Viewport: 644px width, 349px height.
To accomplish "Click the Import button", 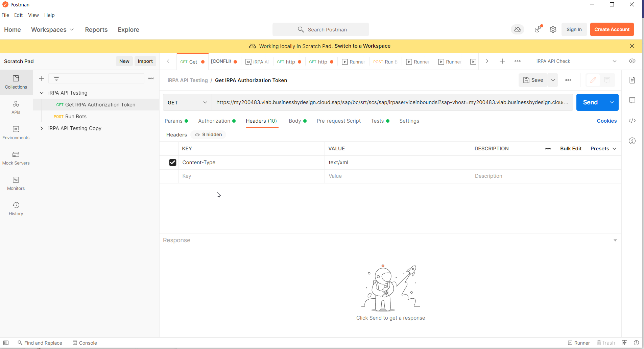I will tap(145, 61).
